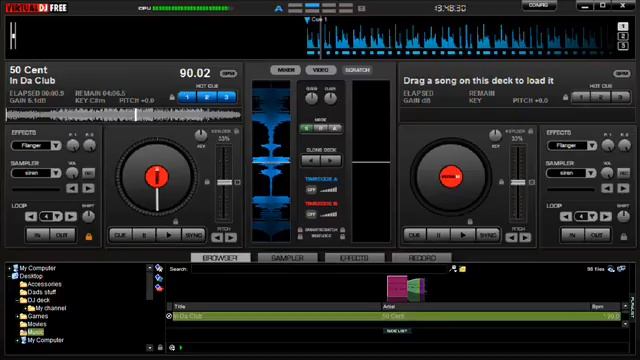Screen dimensions: 640x360
Task: Open right deck sampler siren dropdown
Action: tap(591, 173)
